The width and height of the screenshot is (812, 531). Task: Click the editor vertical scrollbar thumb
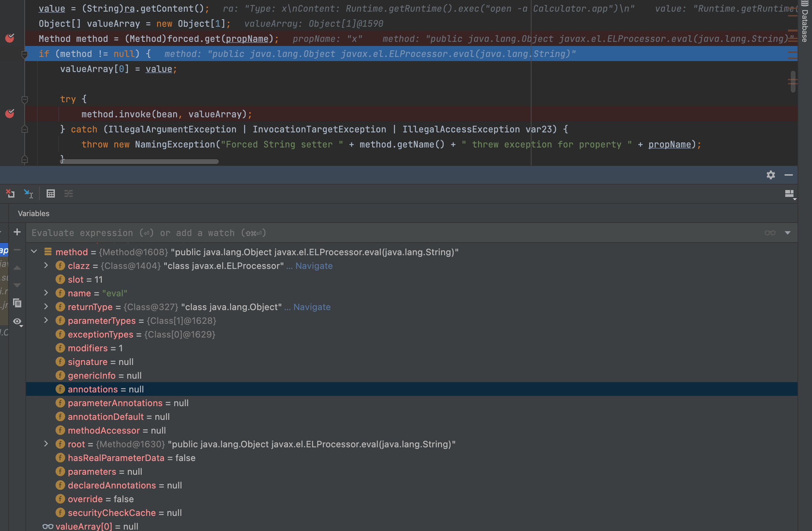click(793, 81)
